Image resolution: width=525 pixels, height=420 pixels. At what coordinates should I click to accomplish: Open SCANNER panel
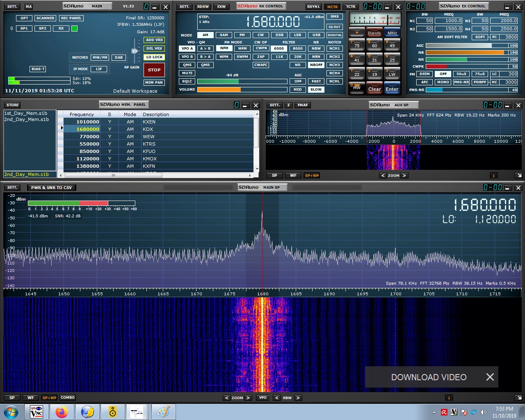click(45, 18)
